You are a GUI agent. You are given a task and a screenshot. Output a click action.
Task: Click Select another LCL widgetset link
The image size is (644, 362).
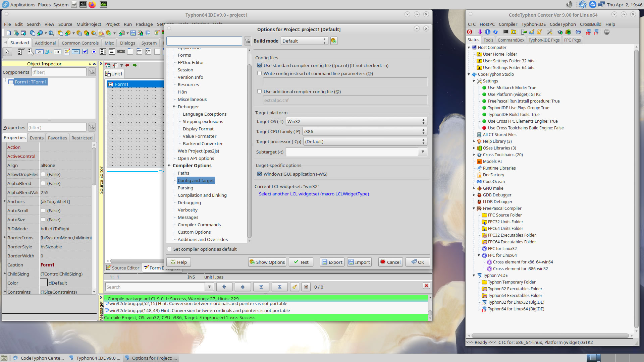click(x=314, y=194)
